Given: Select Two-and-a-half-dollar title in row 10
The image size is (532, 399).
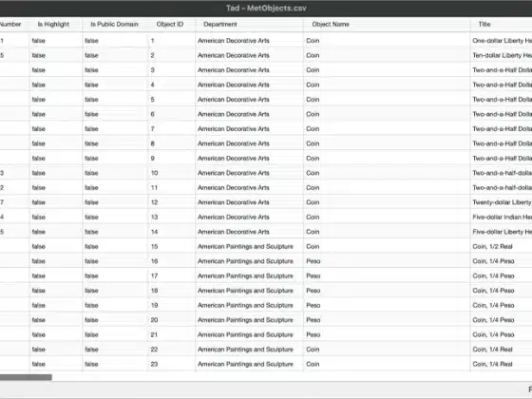Looking at the screenshot, I should 503,173.
